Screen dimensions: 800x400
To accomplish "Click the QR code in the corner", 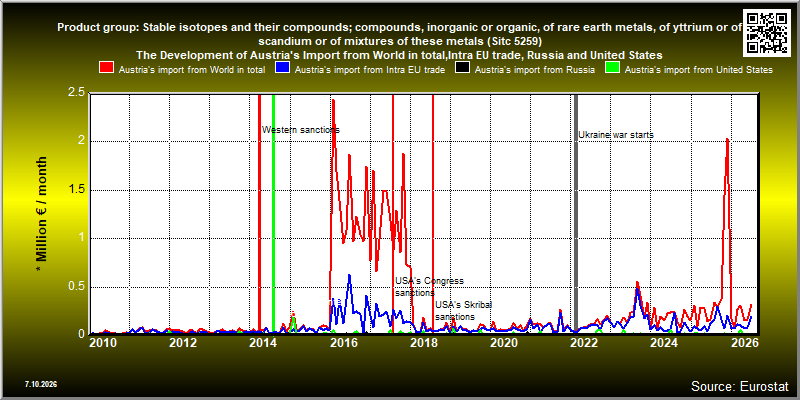I will (767, 32).
